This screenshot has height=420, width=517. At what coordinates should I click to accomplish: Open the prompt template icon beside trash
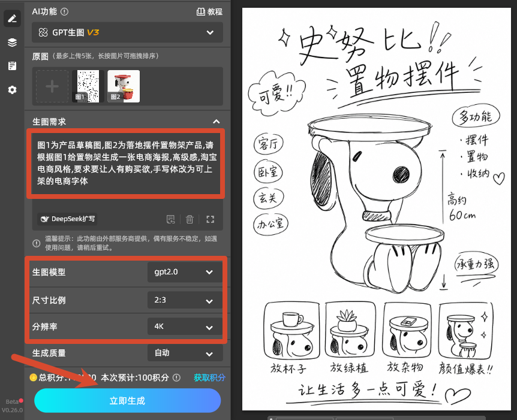click(170, 219)
